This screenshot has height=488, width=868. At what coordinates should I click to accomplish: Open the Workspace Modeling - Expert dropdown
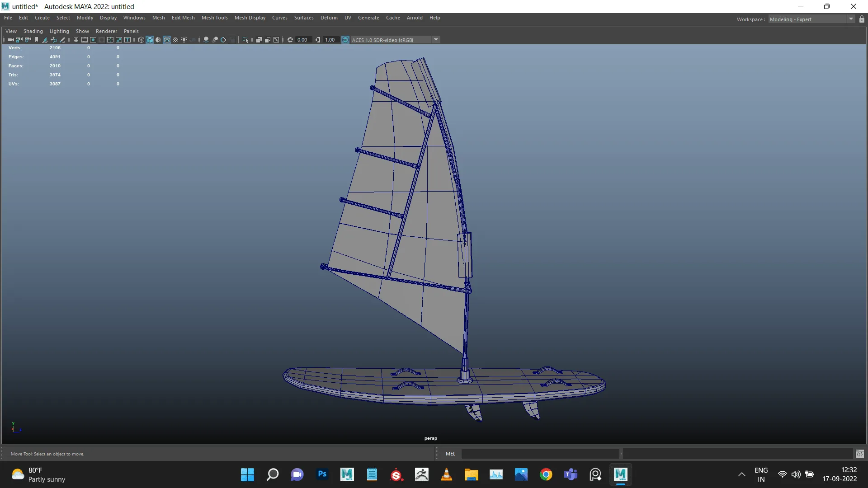coord(850,19)
